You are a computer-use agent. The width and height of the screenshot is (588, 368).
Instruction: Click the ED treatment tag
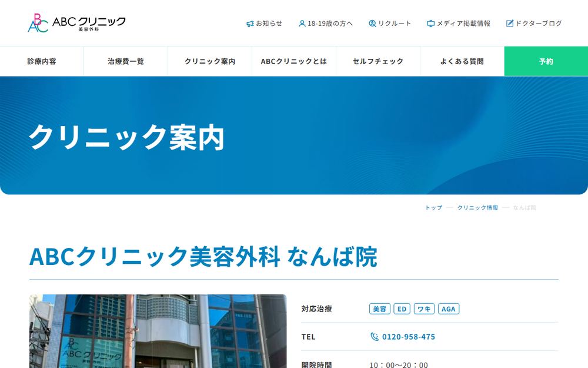coord(402,309)
